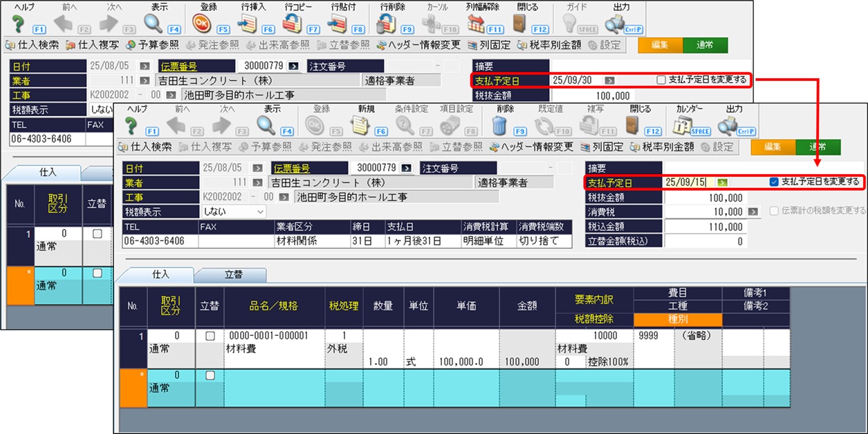Click the 行コピー (copy row) toolbar icon
The height and width of the screenshot is (434, 868).
293,23
